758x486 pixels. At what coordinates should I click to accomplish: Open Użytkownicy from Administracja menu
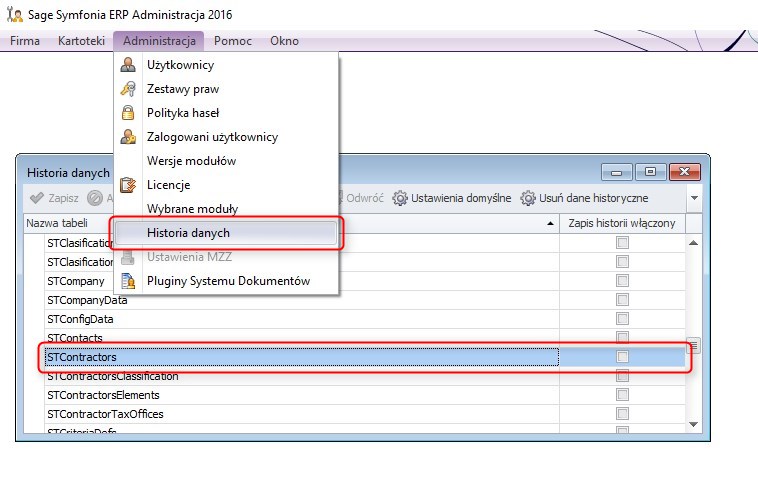(x=226, y=65)
